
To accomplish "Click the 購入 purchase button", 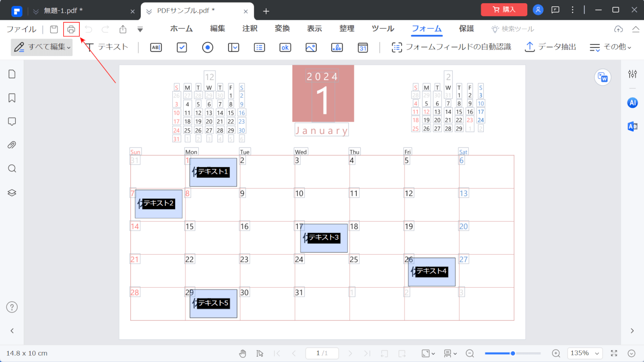I will 504,10.
